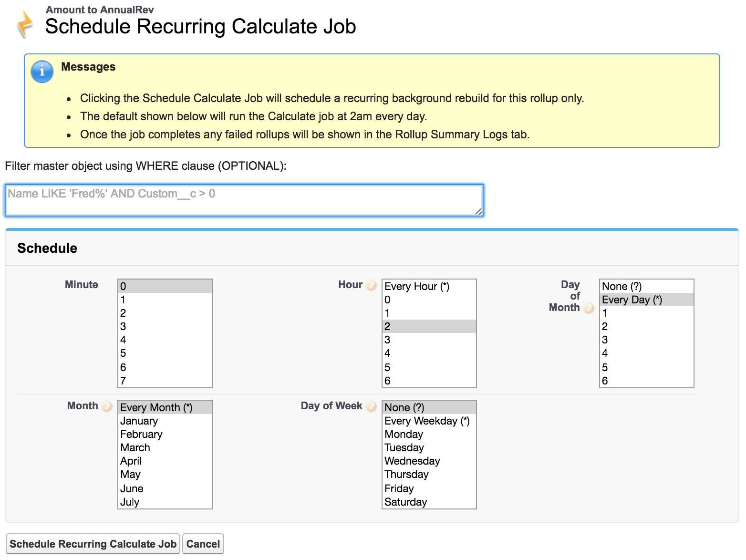Select minute 5 in the Minute list

(x=165, y=353)
